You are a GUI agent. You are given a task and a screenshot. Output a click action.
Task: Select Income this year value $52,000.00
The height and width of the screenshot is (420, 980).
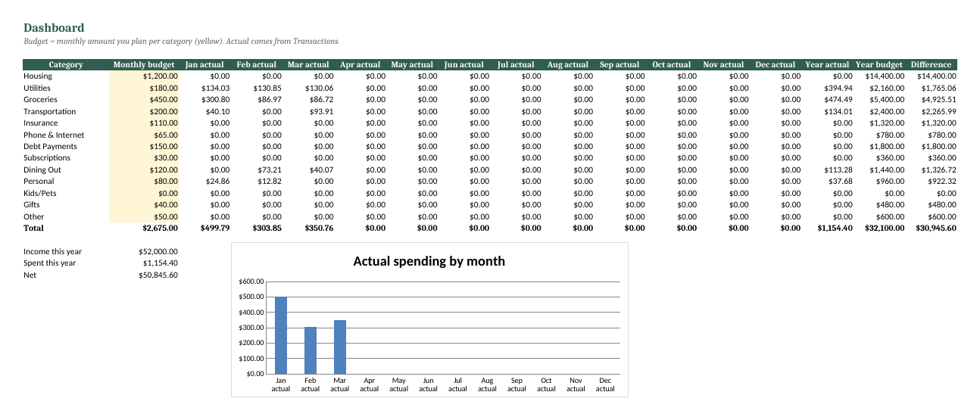(159, 251)
